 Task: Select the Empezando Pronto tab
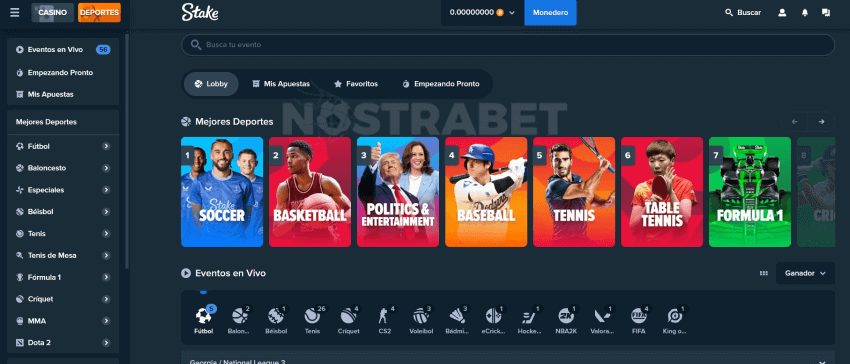pyautogui.click(x=441, y=84)
